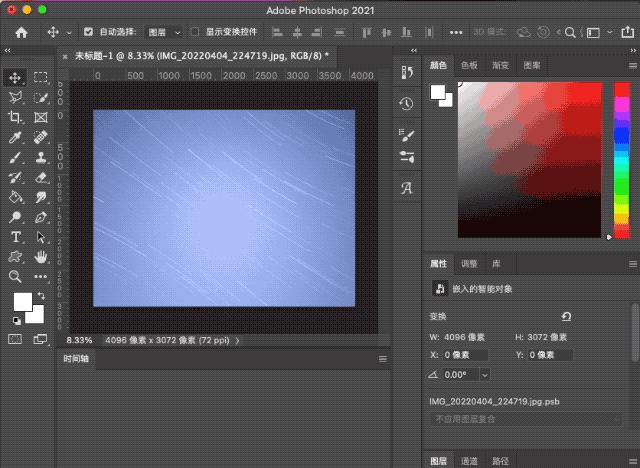Swap foreground and background colors
Screen dimensions: 640x468
pos(41,296)
